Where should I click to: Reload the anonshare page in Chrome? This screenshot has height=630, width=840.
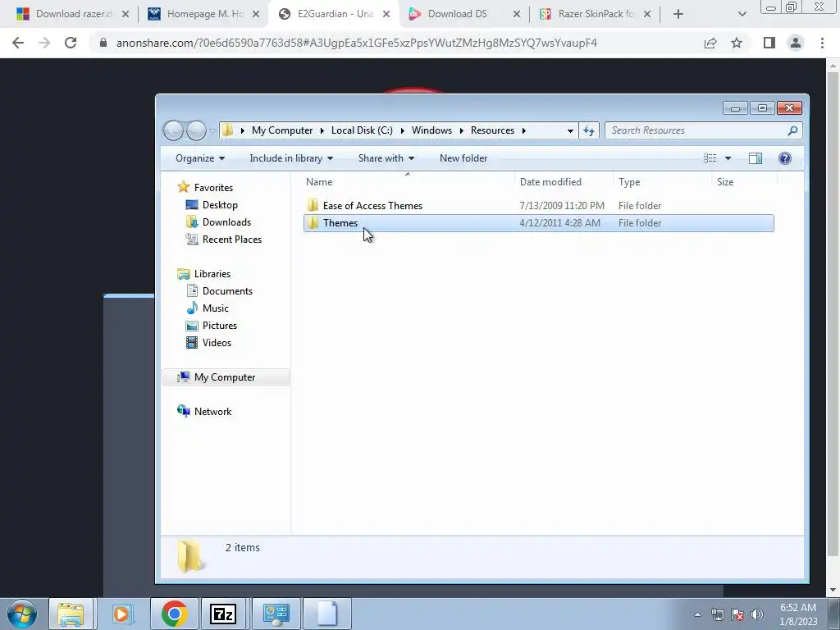[x=71, y=43]
